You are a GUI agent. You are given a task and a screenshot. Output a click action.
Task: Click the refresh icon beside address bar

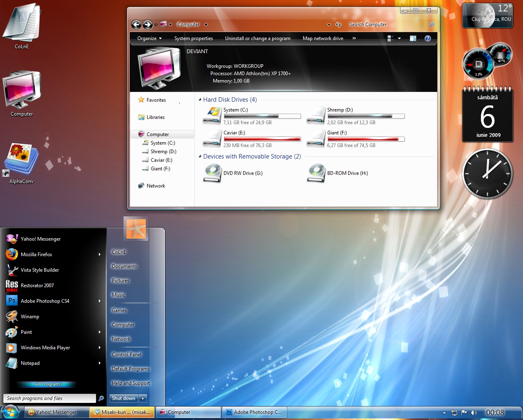pos(338,25)
